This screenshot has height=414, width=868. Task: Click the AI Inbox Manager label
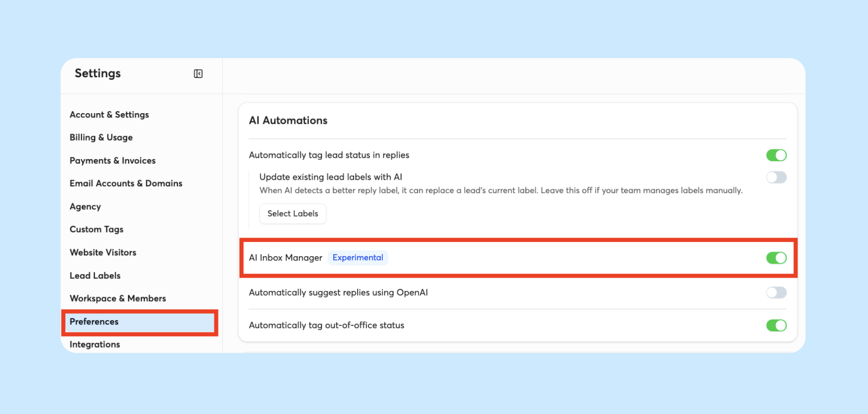[x=286, y=258]
